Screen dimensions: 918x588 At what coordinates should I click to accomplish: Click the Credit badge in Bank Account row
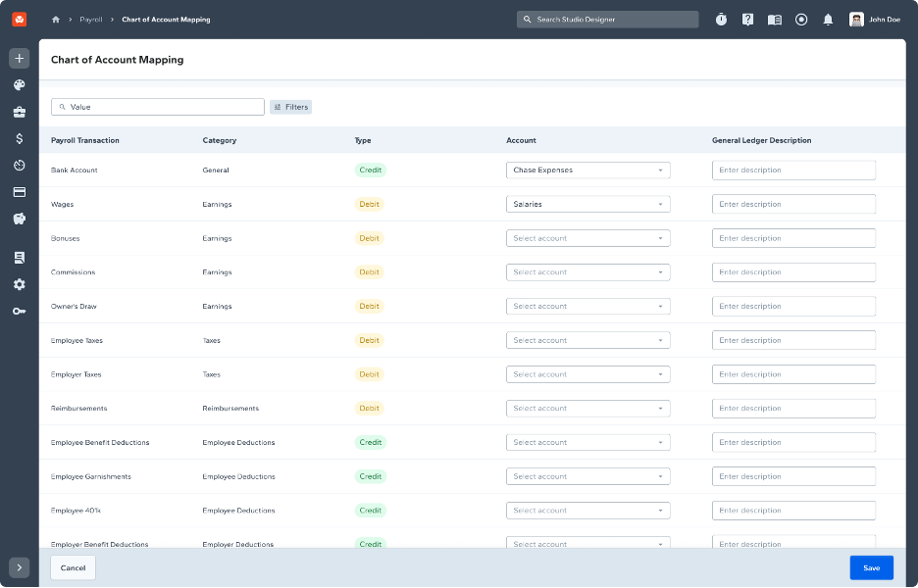pyautogui.click(x=371, y=171)
